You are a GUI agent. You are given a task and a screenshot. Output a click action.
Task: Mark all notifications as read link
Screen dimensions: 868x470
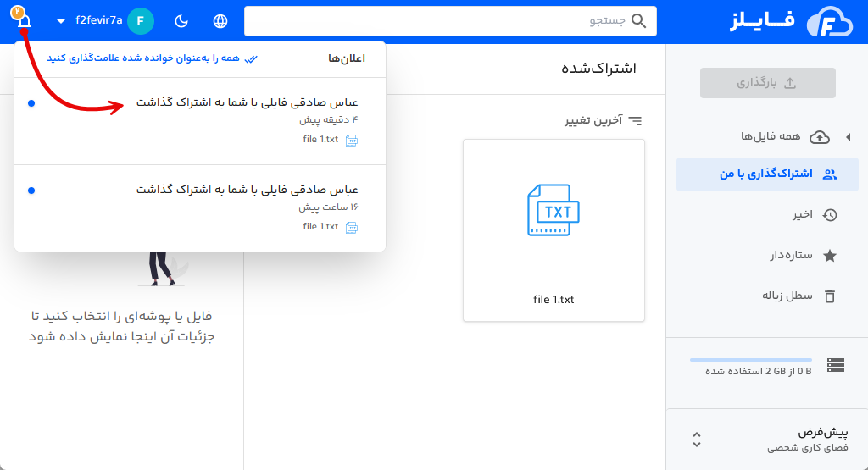(x=152, y=58)
